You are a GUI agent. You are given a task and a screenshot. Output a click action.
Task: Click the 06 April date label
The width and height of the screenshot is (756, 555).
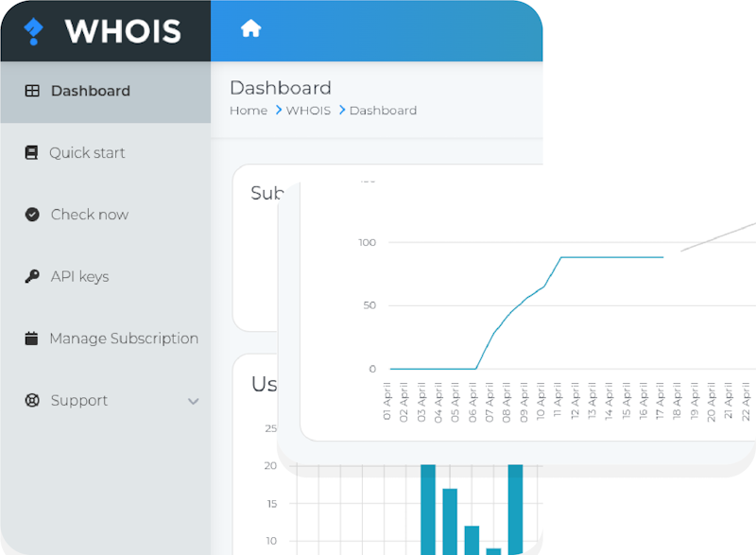(x=472, y=402)
